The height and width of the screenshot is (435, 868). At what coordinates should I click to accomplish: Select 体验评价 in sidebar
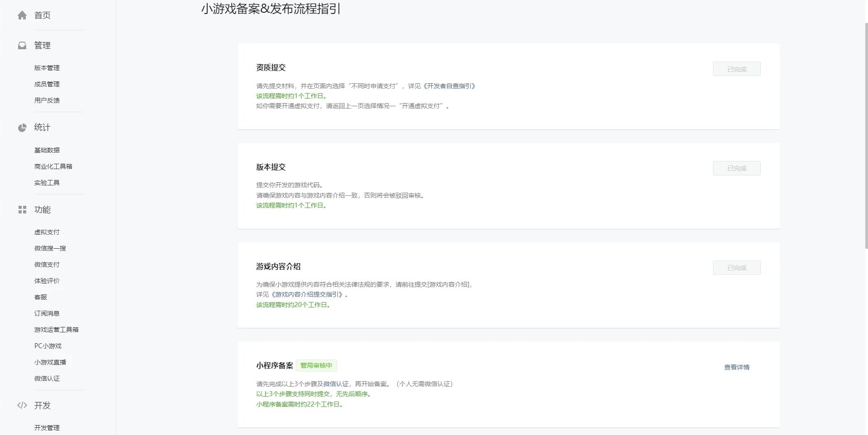[x=47, y=281]
